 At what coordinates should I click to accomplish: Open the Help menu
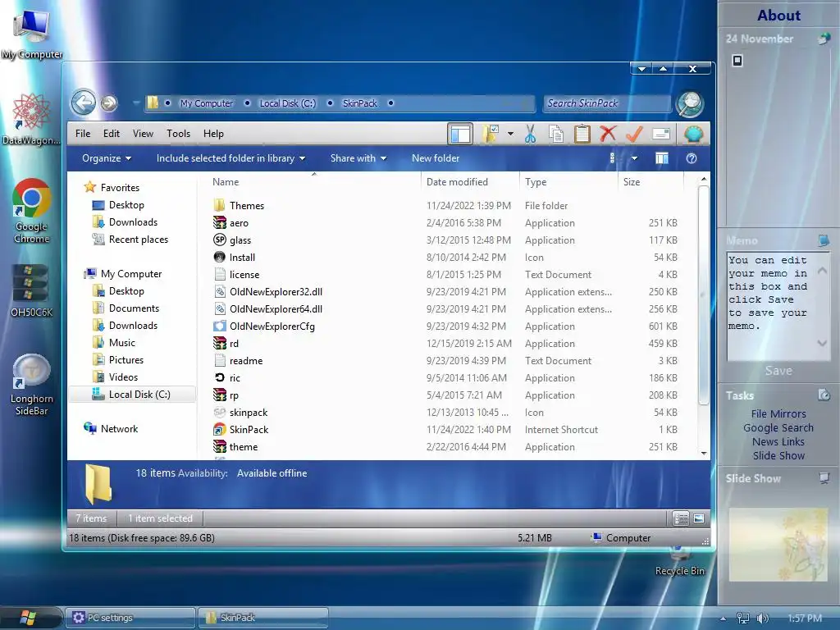[x=213, y=134]
